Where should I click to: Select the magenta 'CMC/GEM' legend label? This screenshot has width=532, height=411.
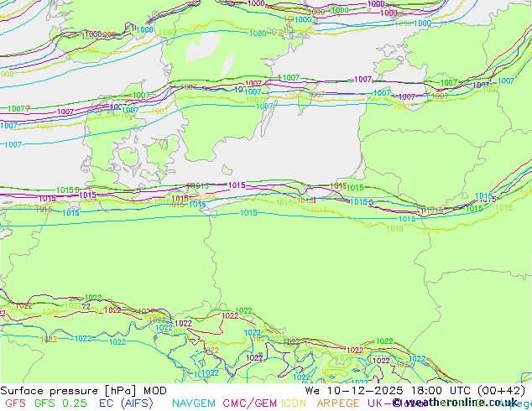[x=250, y=403]
